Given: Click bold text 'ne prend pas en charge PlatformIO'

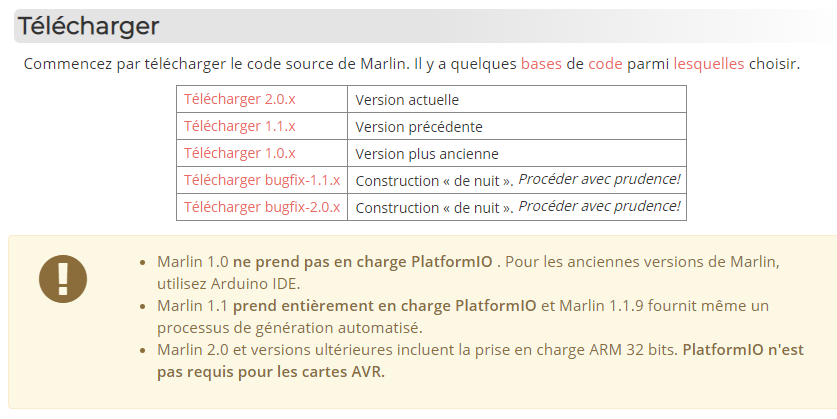Looking at the screenshot, I should [362, 262].
